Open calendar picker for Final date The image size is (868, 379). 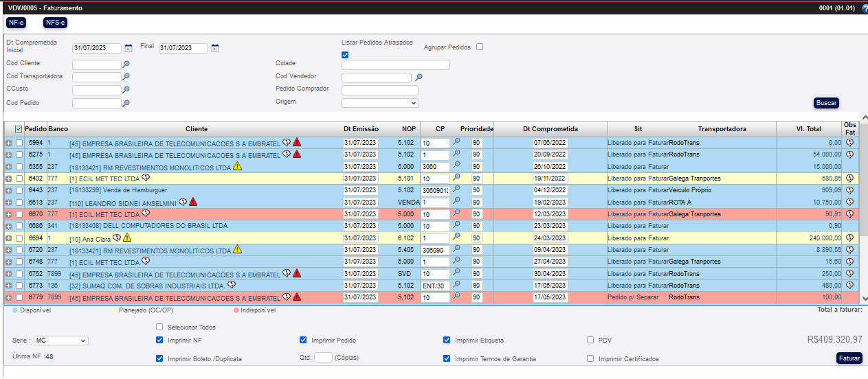tap(215, 48)
